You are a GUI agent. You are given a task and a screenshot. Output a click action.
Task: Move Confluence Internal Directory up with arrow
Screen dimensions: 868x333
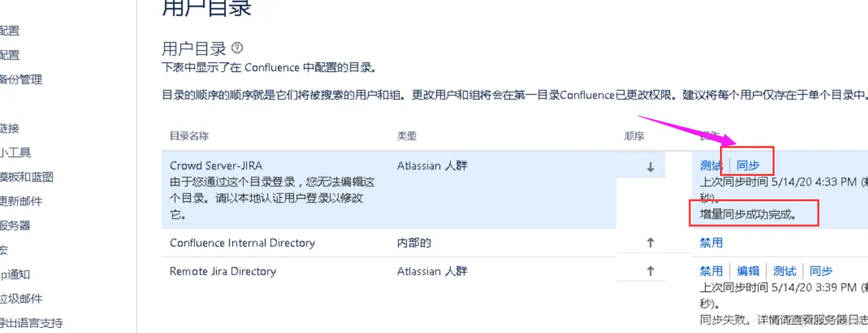click(650, 243)
